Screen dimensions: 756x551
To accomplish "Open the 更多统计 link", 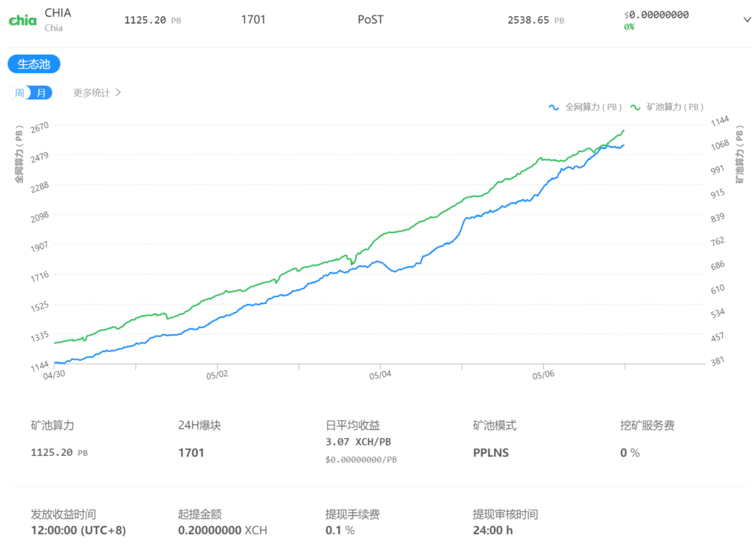I will coord(92,93).
